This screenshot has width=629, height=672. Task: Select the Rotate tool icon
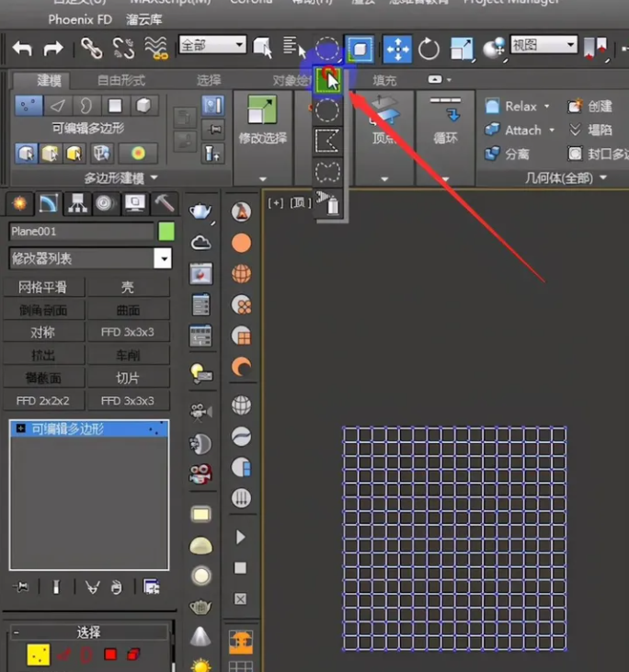(429, 47)
